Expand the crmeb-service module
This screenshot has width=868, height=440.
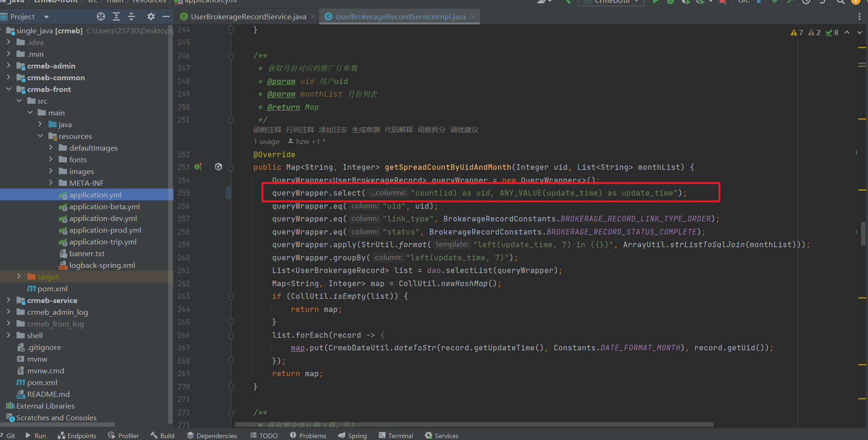(8, 300)
